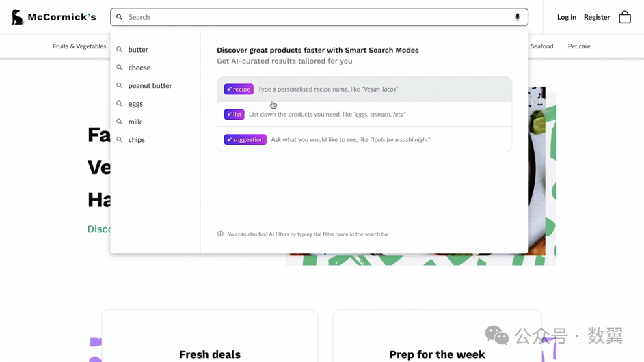The height and width of the screenshot is (362, 644).
Task: Choose the cheese search suggestion
Action: (139, 68)
